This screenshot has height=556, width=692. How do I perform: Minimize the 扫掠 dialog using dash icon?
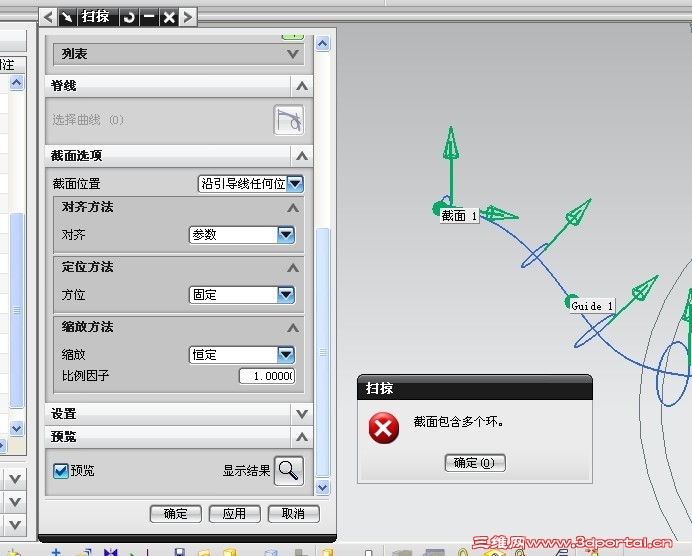click(x=150, y=17)
